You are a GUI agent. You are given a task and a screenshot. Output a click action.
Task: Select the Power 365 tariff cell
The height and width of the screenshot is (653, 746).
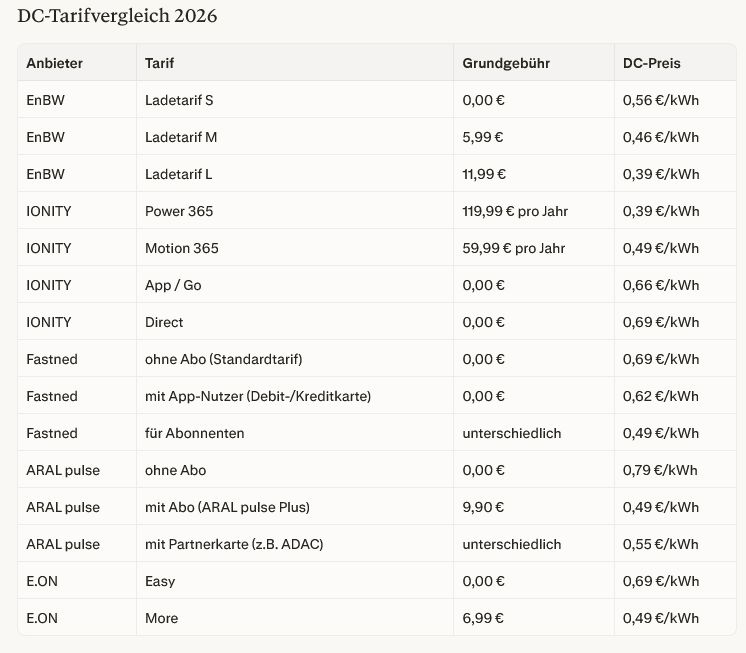179,211
